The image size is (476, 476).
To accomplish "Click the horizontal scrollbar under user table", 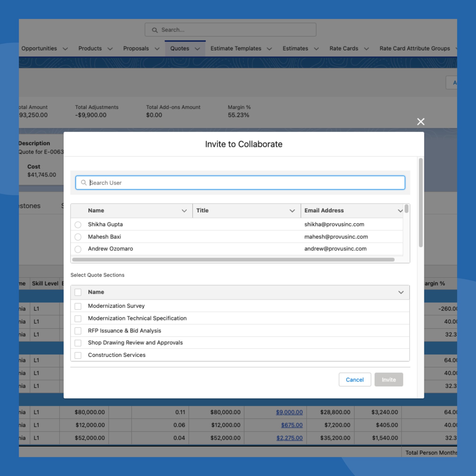I will [233, 260].
